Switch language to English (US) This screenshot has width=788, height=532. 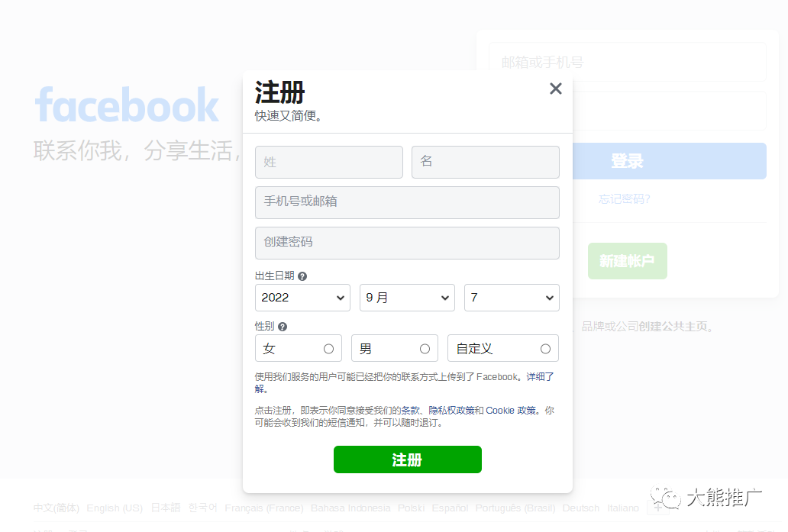(x=115, y=508)
